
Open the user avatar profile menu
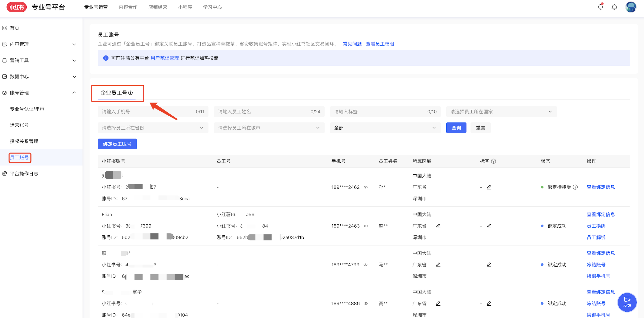pyautogui.click(x=630, y=7)
